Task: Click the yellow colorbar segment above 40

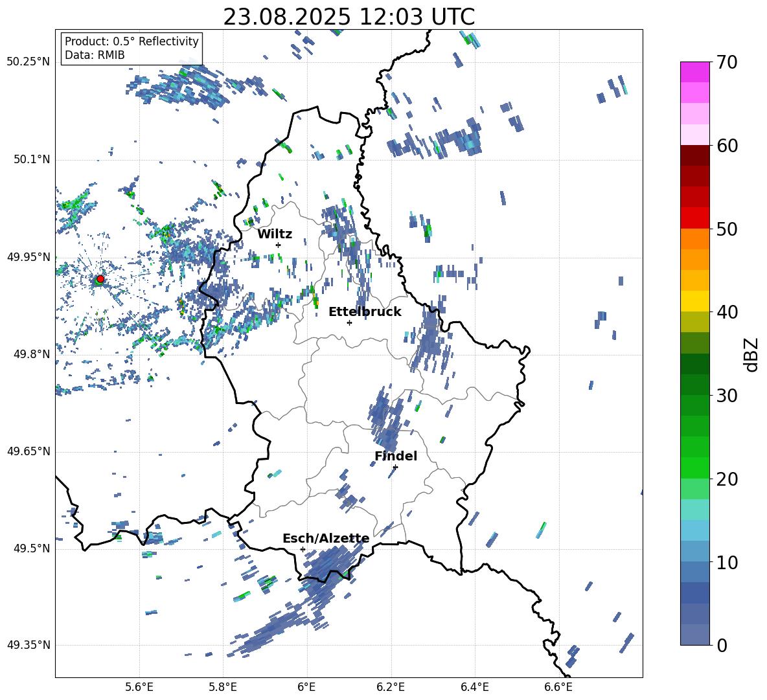Action: click(x=694, y=301)
